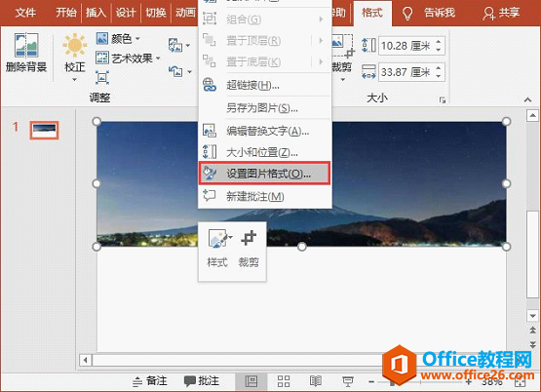
Task: Expand the ribbon Crop dropdown arrow
Action: coord(342,79)
